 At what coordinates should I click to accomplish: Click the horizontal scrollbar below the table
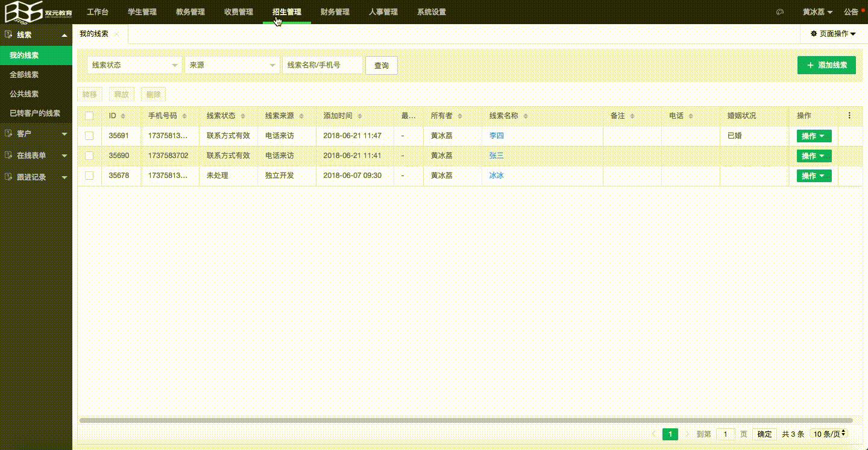465,420
